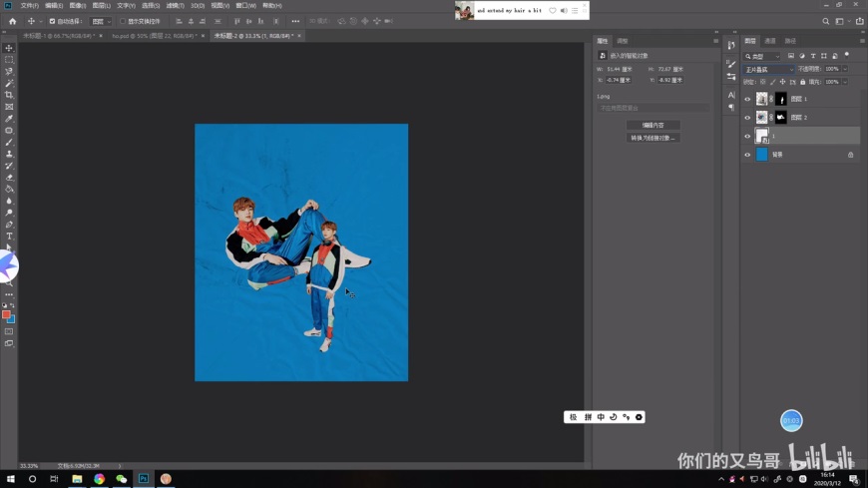Switch to the 调整 adjustments tab
Screen dimensions: 868x488
click(x=623, y=41)
